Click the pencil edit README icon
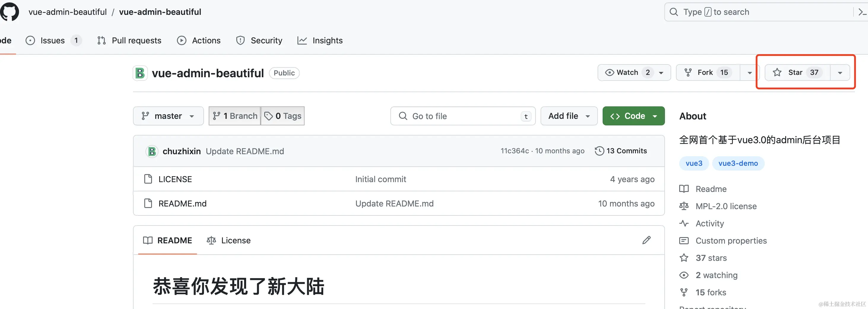The height and width of the screenshot is (309, 868). click(646, 240)
